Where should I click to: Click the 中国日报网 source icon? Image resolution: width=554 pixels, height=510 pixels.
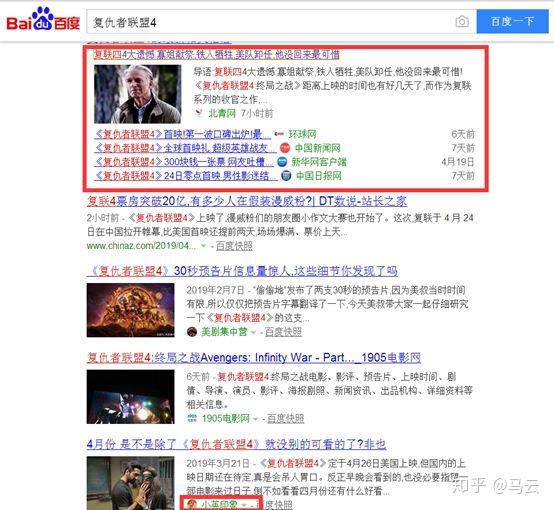pos(286,176)
